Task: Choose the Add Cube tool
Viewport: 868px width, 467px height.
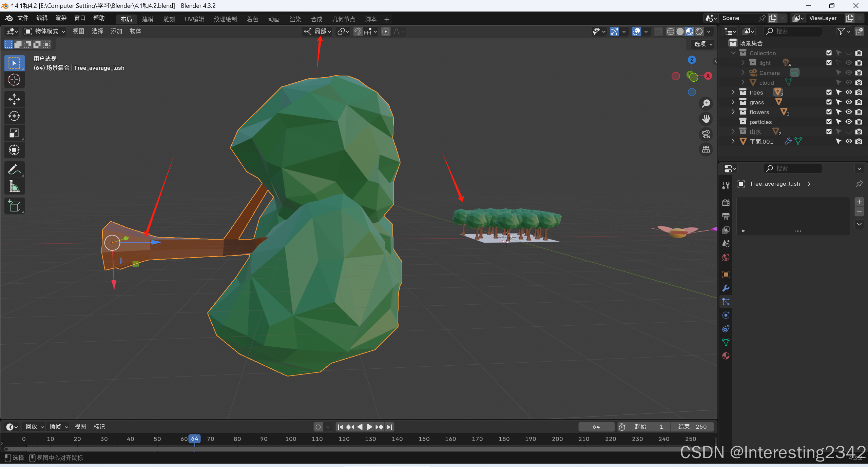Action: coord(14,206)
